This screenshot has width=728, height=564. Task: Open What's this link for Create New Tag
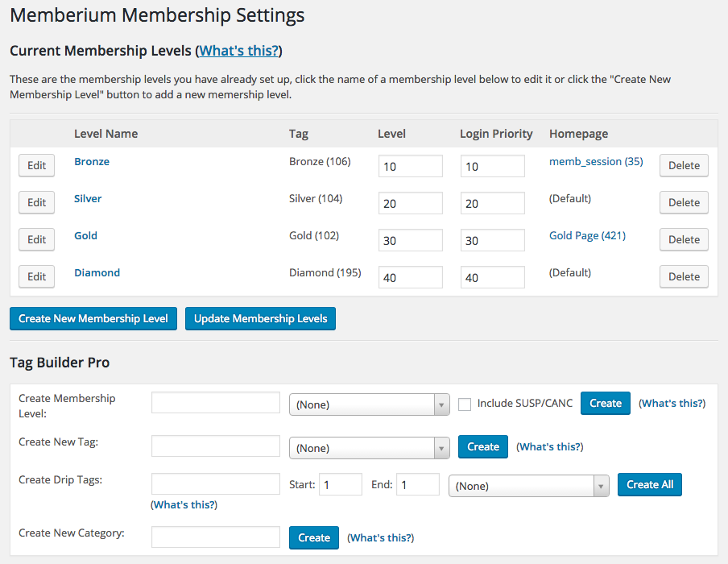coord(550,447)
